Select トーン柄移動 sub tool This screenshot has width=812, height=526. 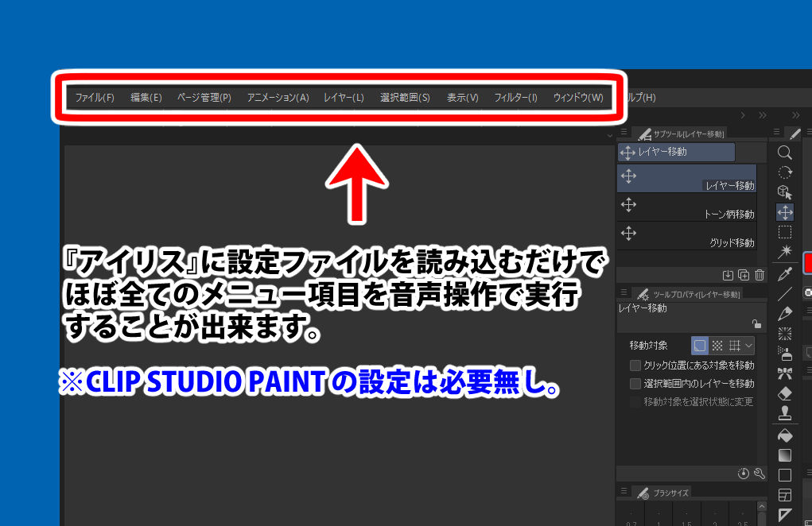pos(686,207)
